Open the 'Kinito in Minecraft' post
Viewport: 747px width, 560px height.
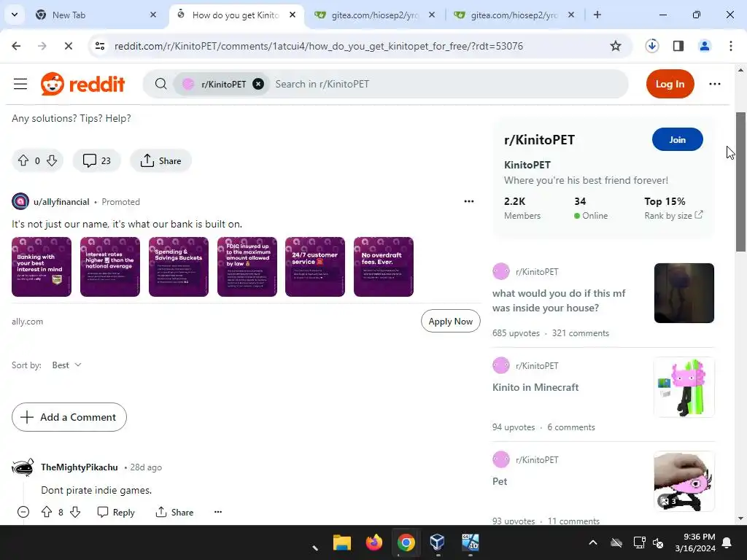click(x=535, y=387)
